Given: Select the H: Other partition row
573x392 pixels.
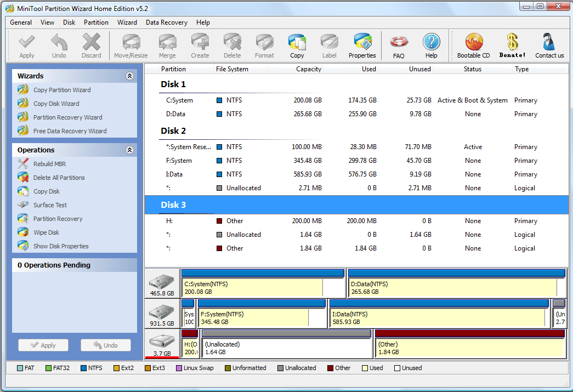Looking at the screenshot, I should (356, 221).
